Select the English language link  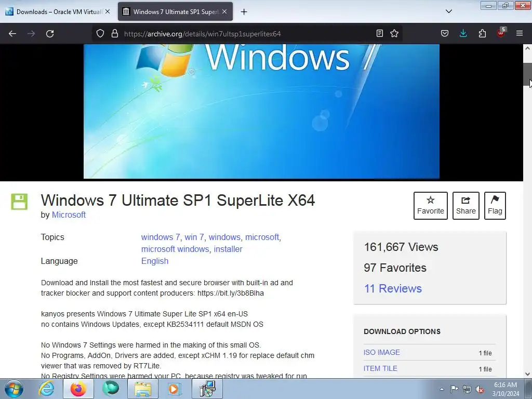click(x=155, y=261)
